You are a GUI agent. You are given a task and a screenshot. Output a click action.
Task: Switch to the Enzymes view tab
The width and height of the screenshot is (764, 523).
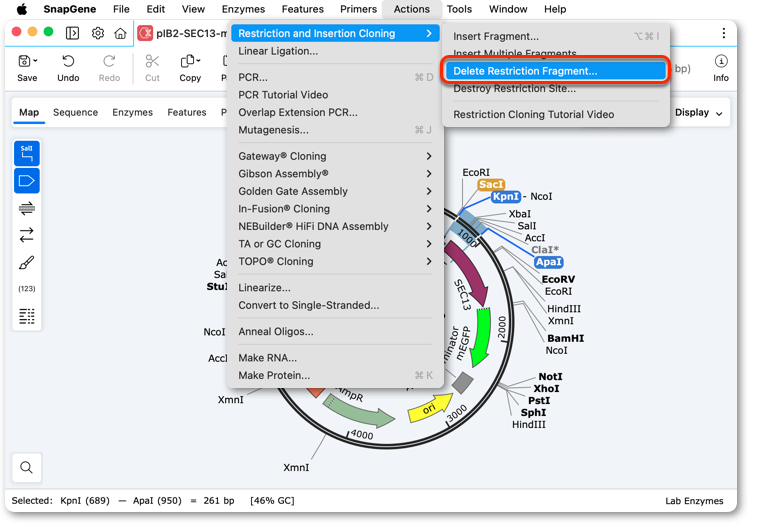click(133, 113)
